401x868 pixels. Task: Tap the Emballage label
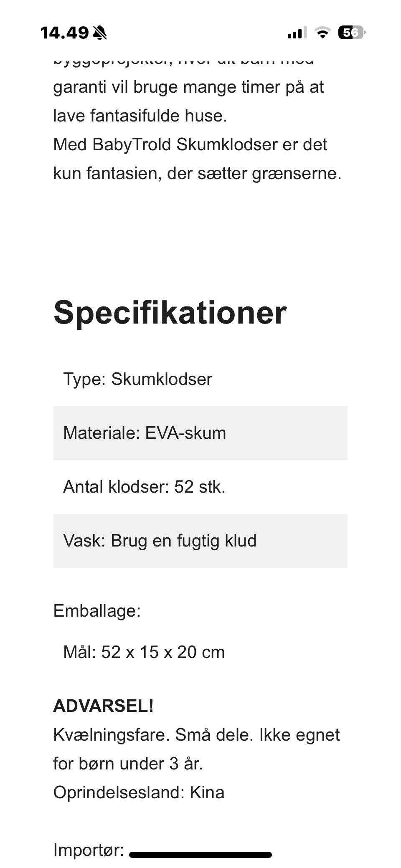tap(97, 611)
